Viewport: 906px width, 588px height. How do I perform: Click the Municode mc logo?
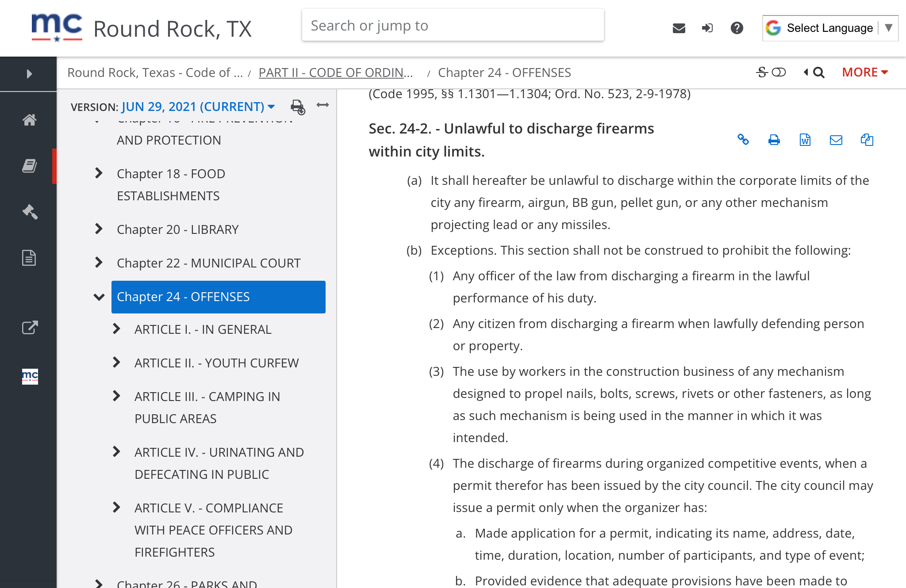57,28
